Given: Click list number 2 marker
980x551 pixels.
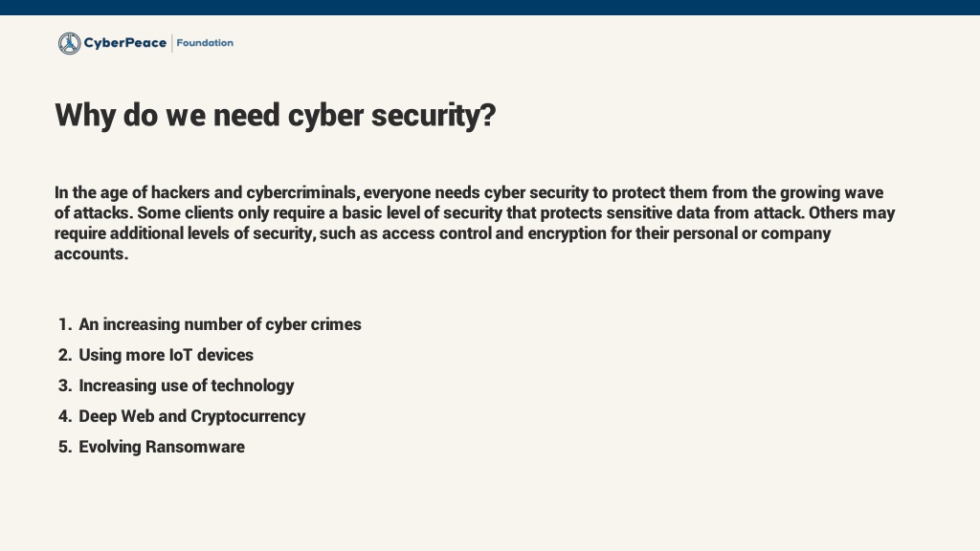Looking at the screenshot, I should [x=65, y=356].
